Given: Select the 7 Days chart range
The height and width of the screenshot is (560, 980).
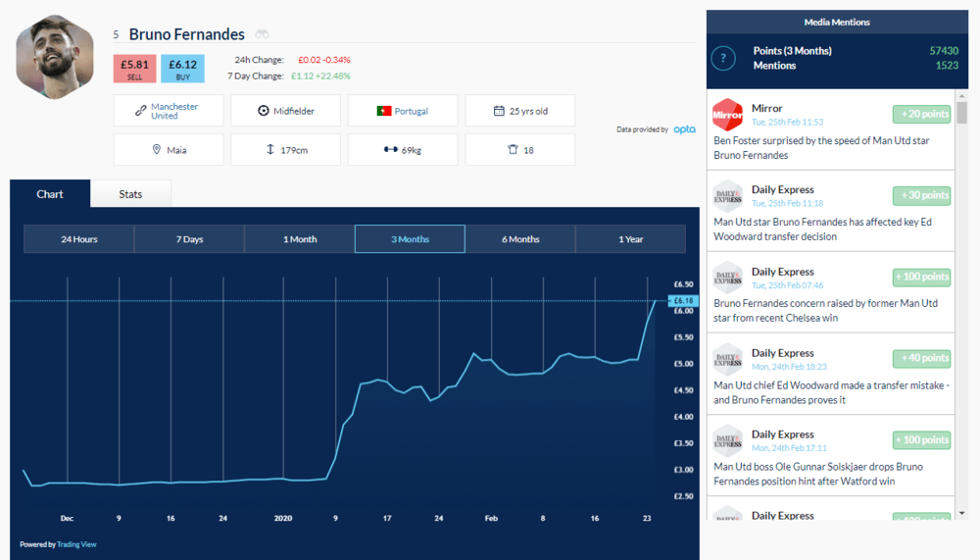Looking at the screenshot, I should click(x=189, y=239).
